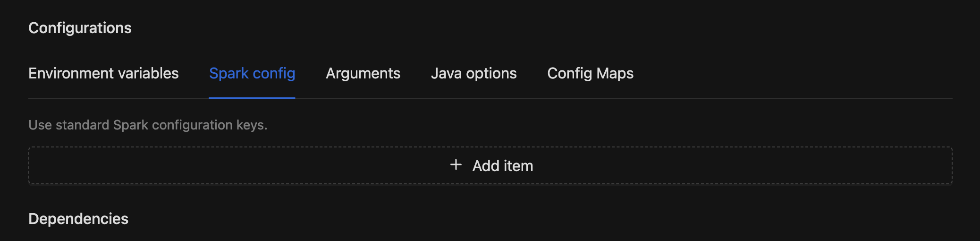The image size is (980, 241).
Task: Switch to the Arguments tab
Action: point(363,73)
